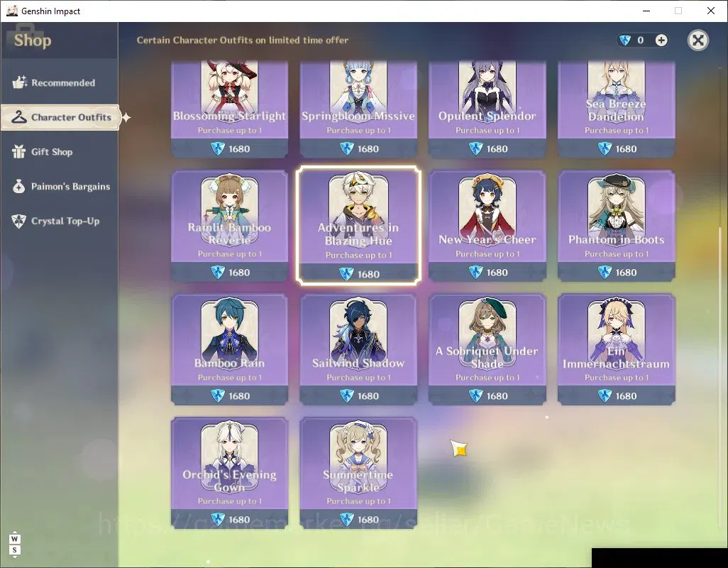
Task: Click the Shop title header
Action: 33,40
